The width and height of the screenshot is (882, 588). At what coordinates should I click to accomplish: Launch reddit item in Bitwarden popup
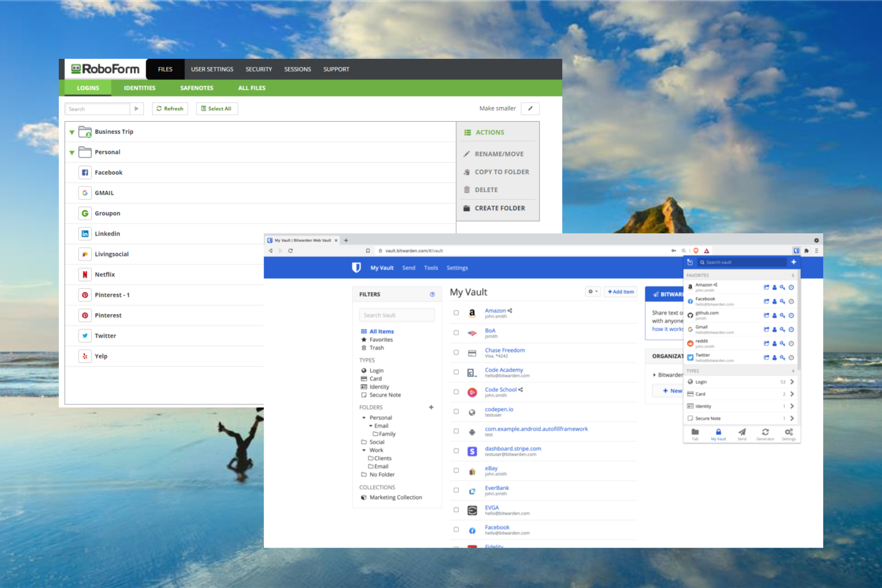[766, 344]
